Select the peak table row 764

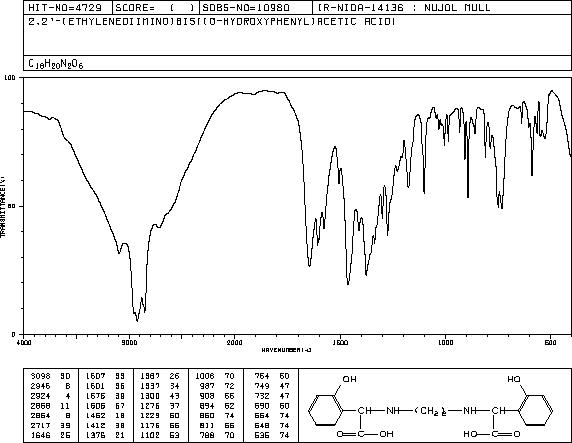[272, 376]
